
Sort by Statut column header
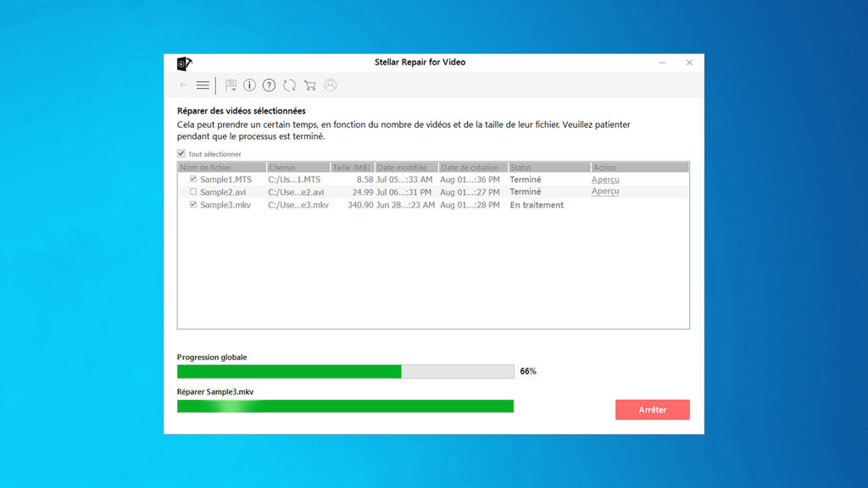[549, 167]
